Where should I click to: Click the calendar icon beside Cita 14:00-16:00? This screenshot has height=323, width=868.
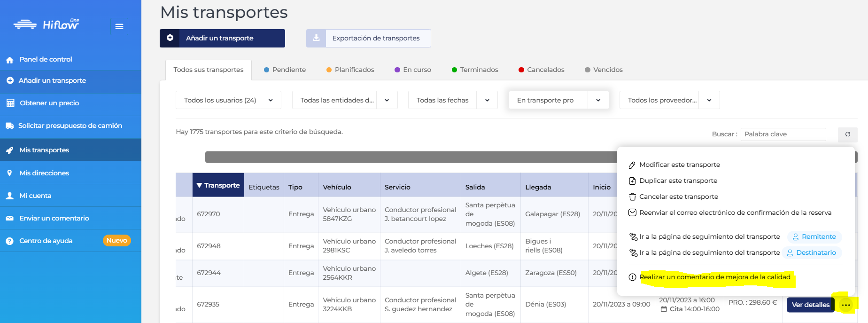pyautogui.click(x=664, y=309)
